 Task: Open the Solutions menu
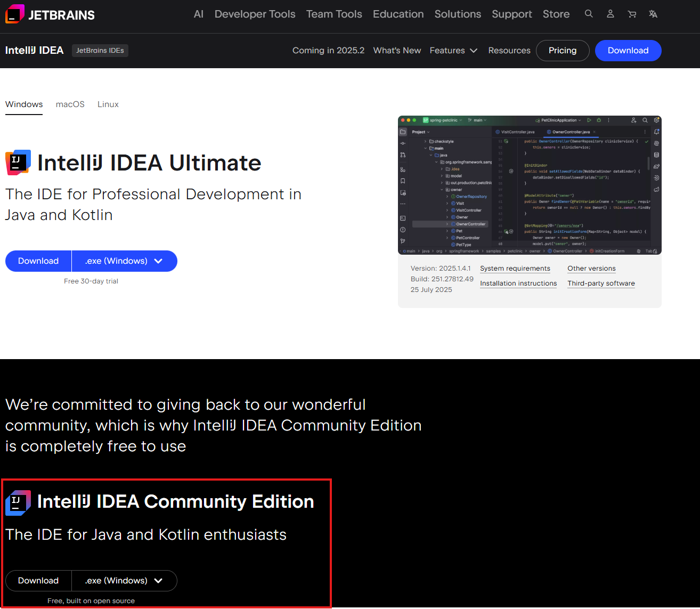point(458,14)
